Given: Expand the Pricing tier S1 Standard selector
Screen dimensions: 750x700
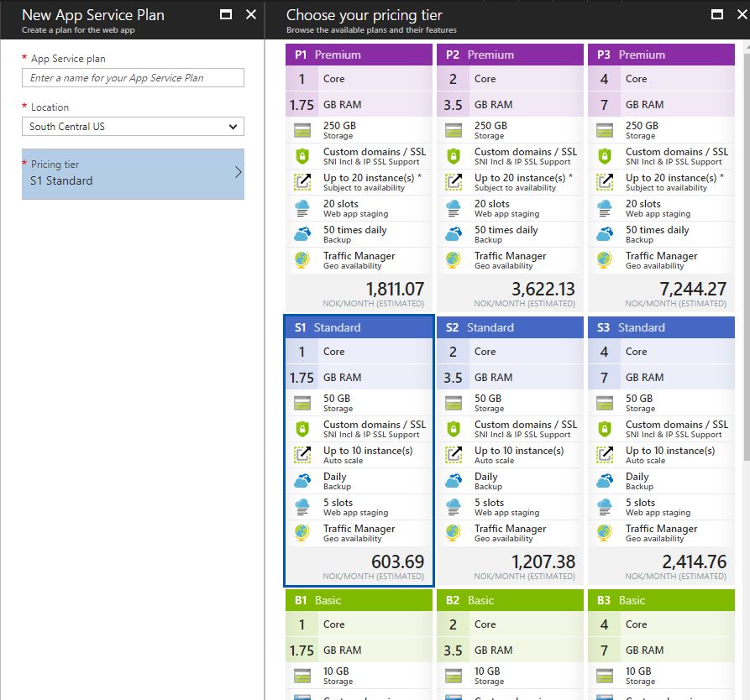Looking at the screenshot, I should point(133,174).
